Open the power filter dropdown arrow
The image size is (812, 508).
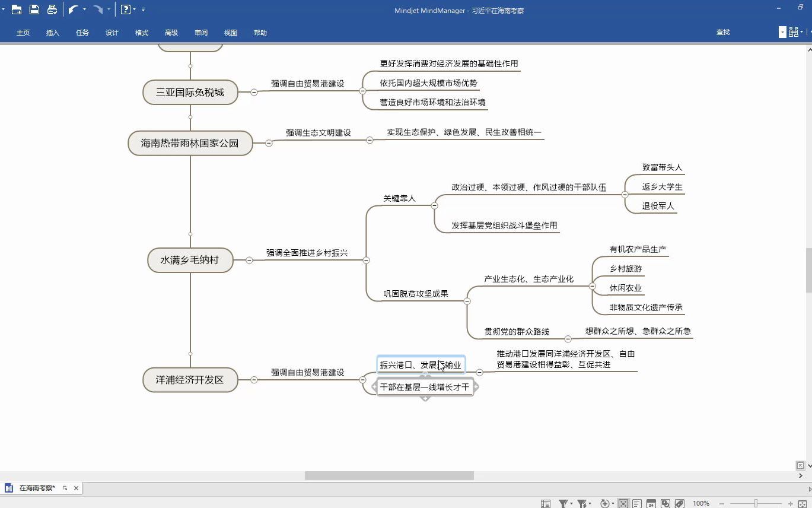point(590,504)
